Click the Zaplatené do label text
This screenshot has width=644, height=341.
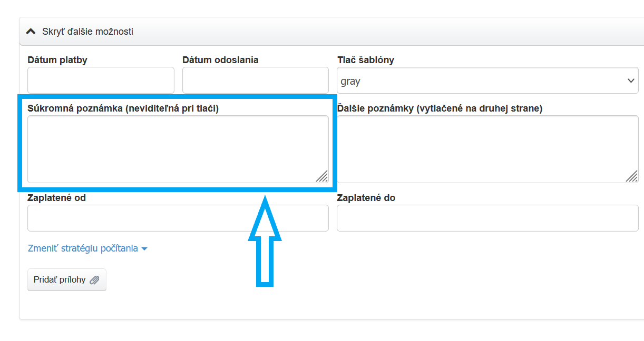click(366, 198)
